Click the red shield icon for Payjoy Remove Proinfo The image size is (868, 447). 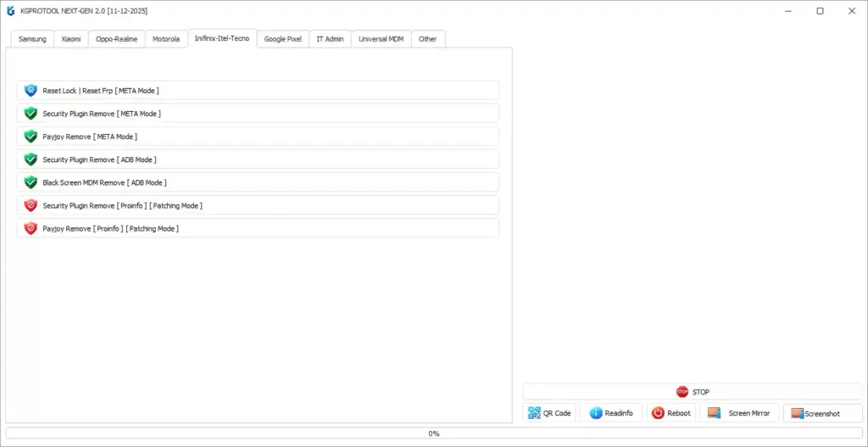31,228
